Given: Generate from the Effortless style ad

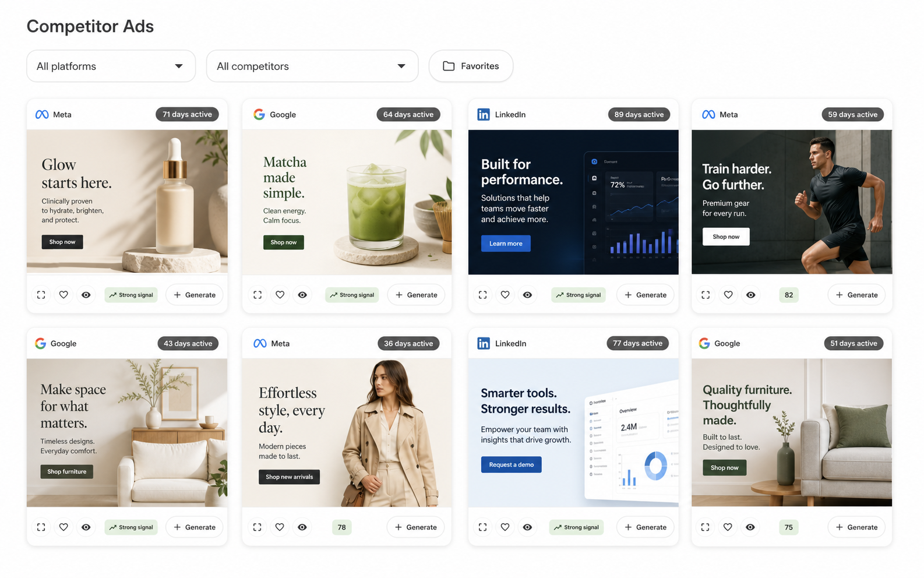Looking at the screenshot, I should click(415, 527).
